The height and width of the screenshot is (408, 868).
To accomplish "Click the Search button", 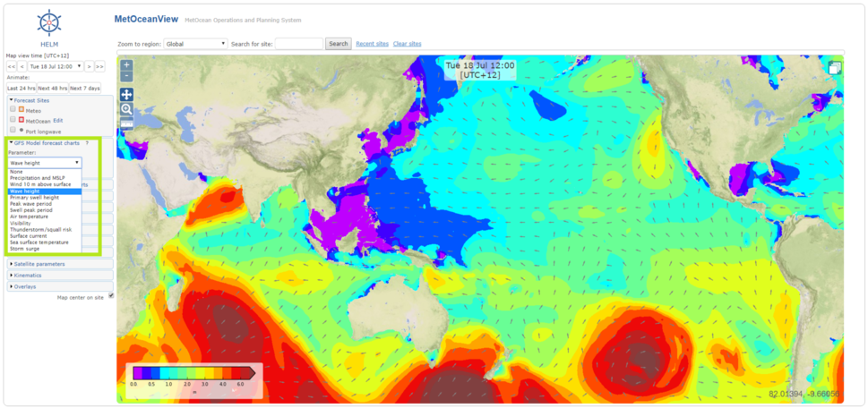I will point(339,44).
